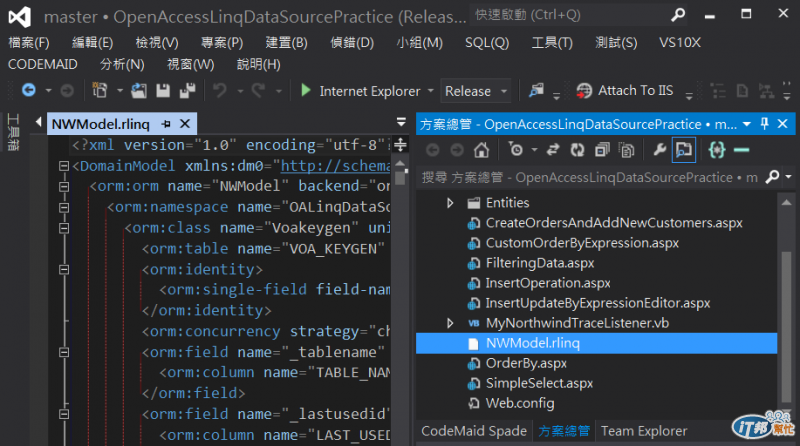The width and height of the screenshot is (800, 446).
Task: Open the 工具(T) menu
Action: coord(552,42)
